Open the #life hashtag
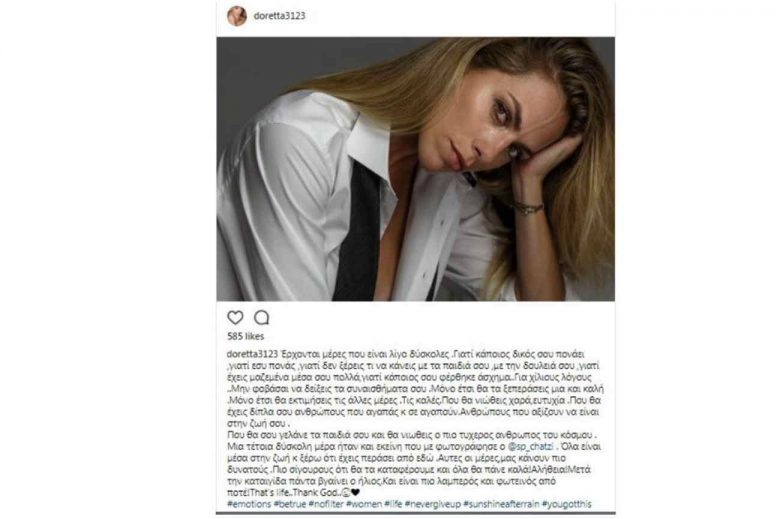The image size is (780, 519). (x=393, y=504)
